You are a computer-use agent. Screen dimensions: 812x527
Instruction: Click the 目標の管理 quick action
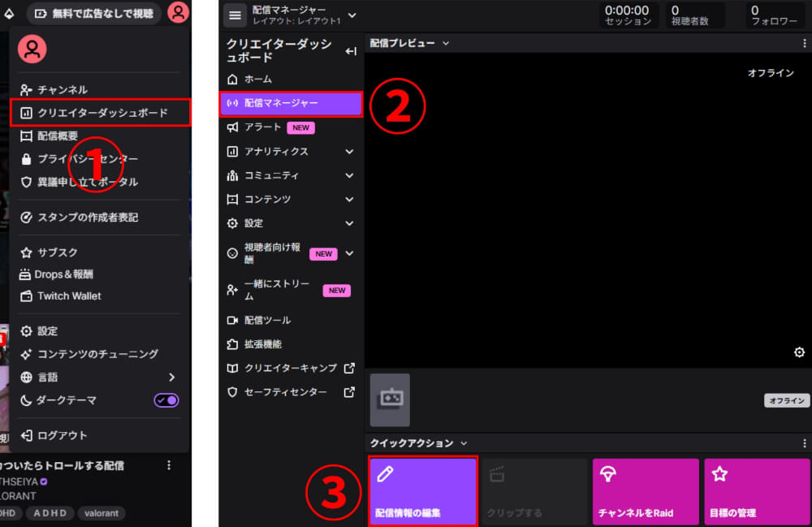tap(757, 491)
